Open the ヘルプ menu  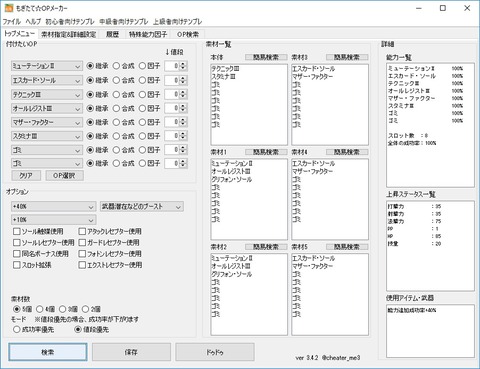pos(33,22)
